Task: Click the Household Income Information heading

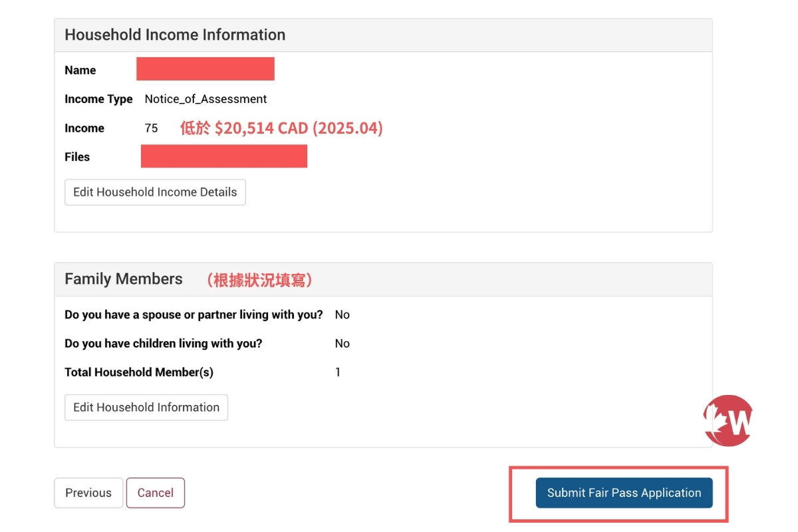Action: click(x=175, y=35)
